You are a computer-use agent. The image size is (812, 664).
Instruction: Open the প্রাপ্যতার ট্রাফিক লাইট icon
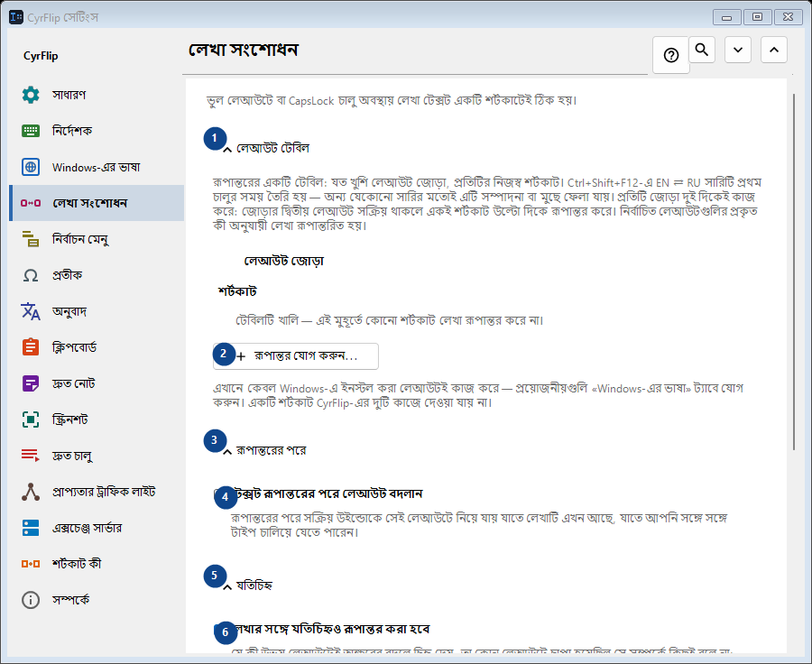[31, 492]
